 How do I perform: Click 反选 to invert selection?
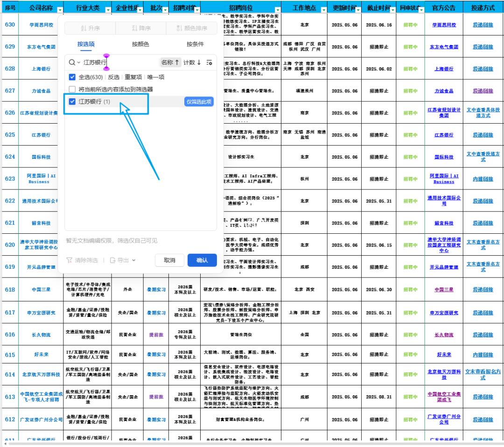point(113,77)
